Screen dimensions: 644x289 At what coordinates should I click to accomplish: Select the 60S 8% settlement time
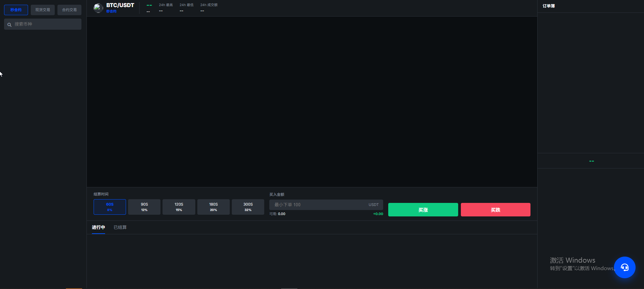(x=110, y=207)
